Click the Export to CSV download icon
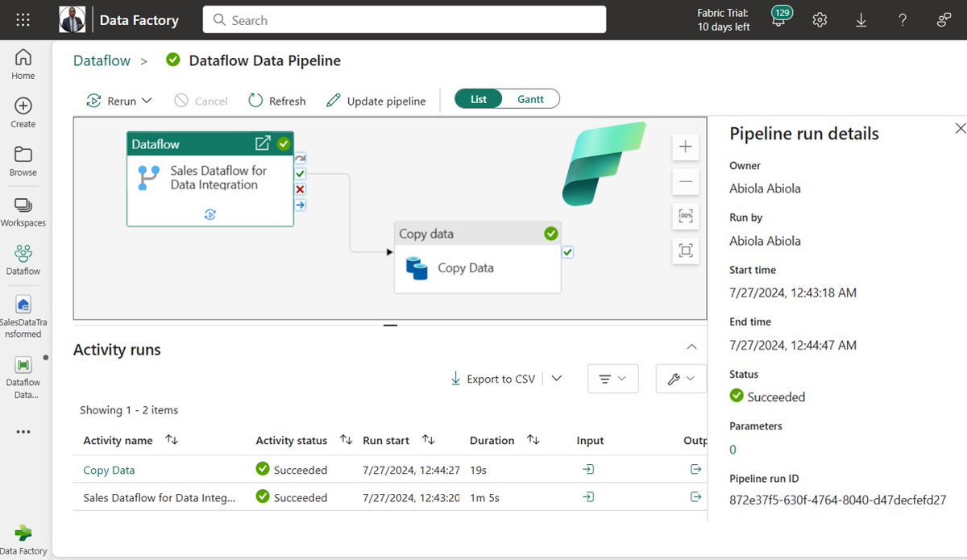This screenshot has height=560, width=967. coord(456,378)
